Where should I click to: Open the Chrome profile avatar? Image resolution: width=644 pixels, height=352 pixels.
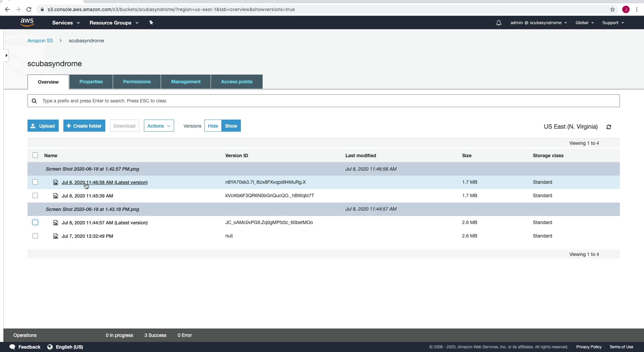tap(626, 9)
